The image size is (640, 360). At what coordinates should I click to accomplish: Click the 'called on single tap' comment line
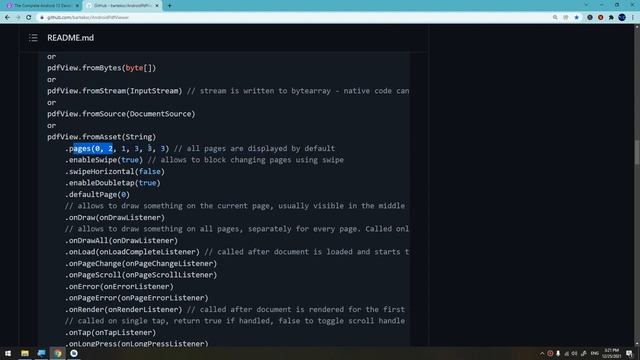(x=235, y=321)
